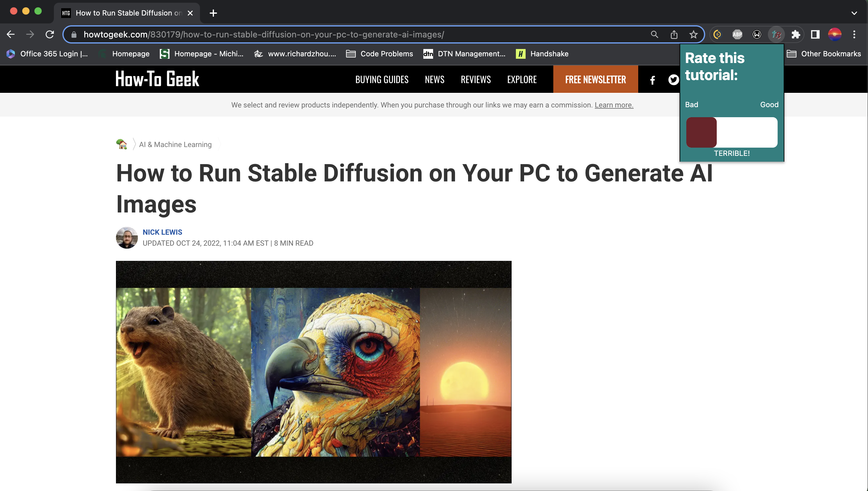Click the FREE NEWSLETTER button
Viewport: 868px width, 491px height.
595,79
